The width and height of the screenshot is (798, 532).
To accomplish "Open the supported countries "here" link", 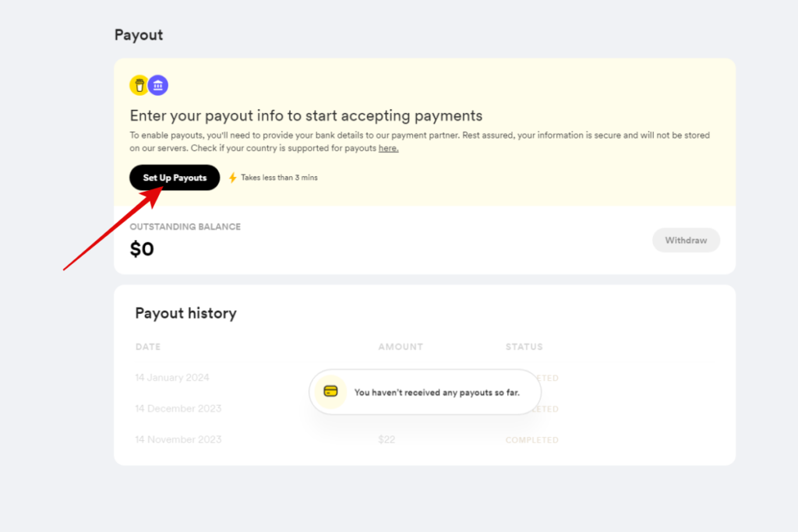I will click(x=388, y=148).
